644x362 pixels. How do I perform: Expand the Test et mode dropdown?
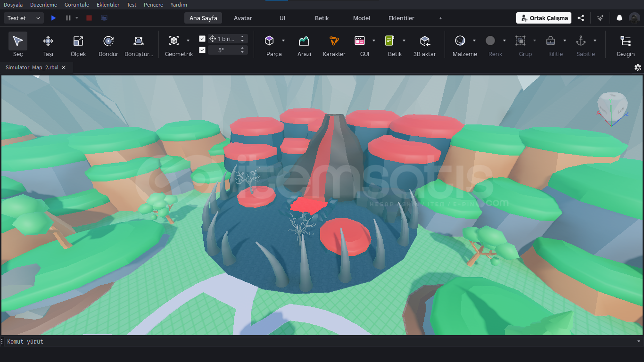click(38, 18)
